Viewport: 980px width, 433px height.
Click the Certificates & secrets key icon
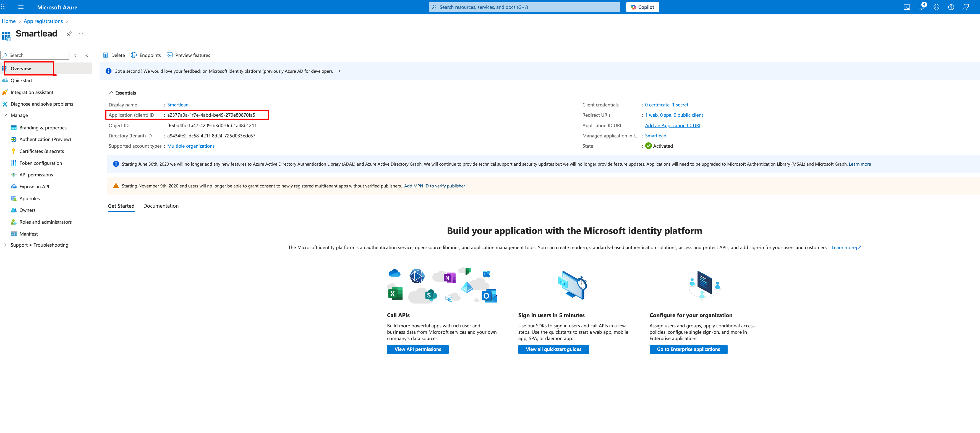coord(14,152)
